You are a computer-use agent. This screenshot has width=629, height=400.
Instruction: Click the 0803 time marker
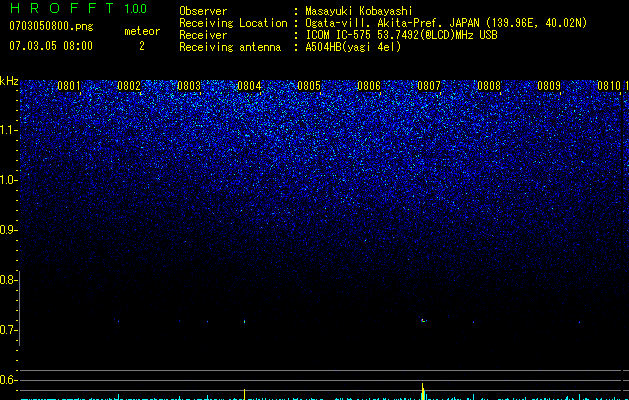[189, 86]
